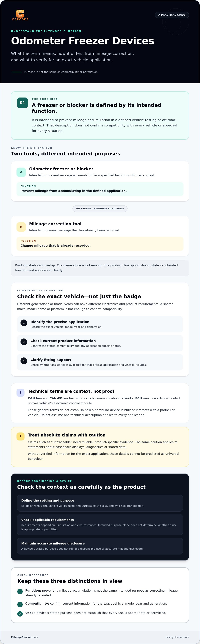Click the DIFFERENT INTENDED FUNCTIONS pill
200x644 pixels.
100,209
